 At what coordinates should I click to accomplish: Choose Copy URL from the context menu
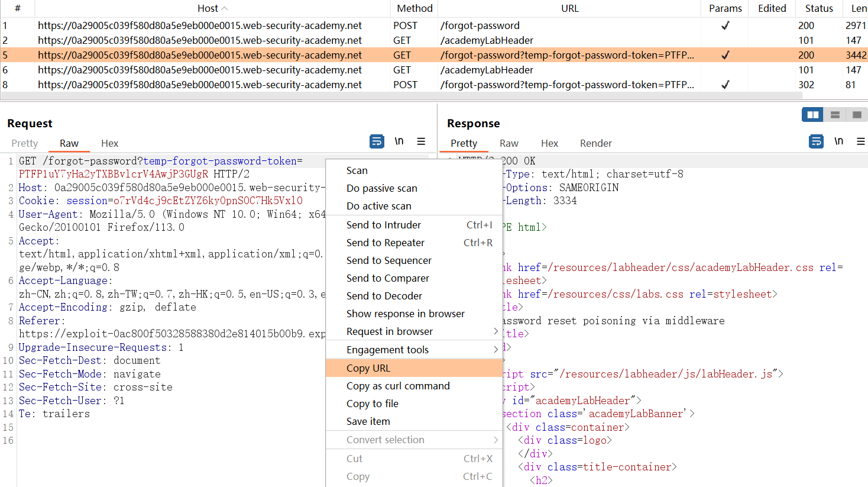(368, 368)
